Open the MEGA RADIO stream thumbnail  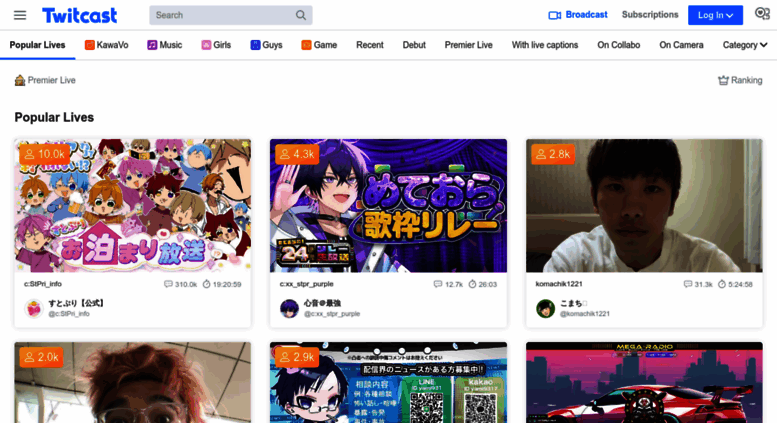point(644,382)
